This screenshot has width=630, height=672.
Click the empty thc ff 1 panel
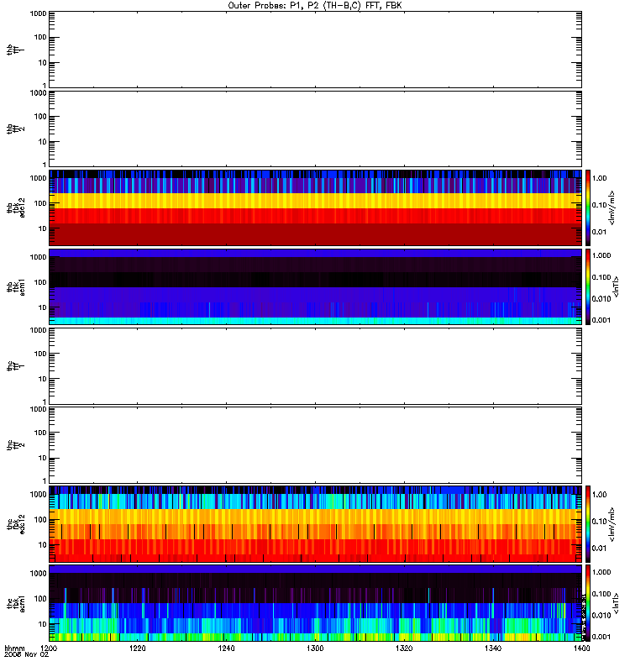tap(315, 366)
